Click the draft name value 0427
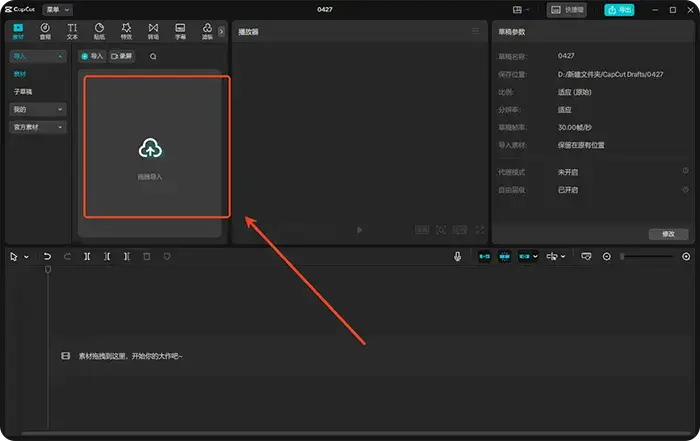This screenshot has width=700, height=441. (566, 56)
